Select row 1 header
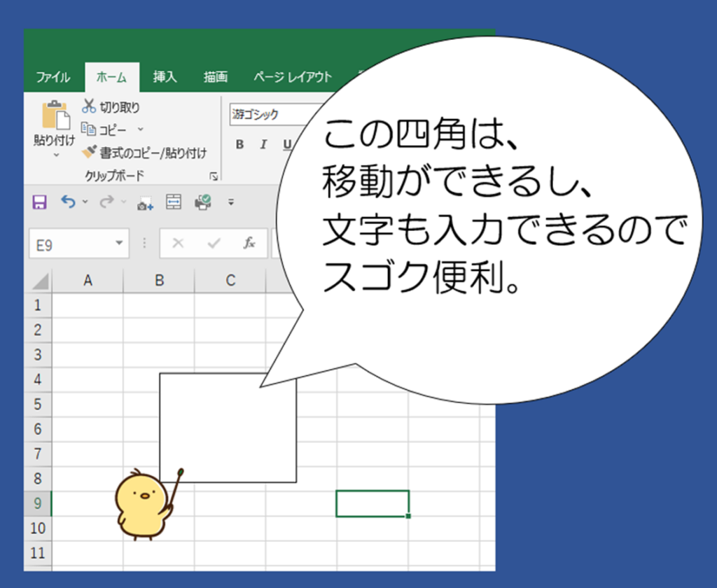 point(38,305)
